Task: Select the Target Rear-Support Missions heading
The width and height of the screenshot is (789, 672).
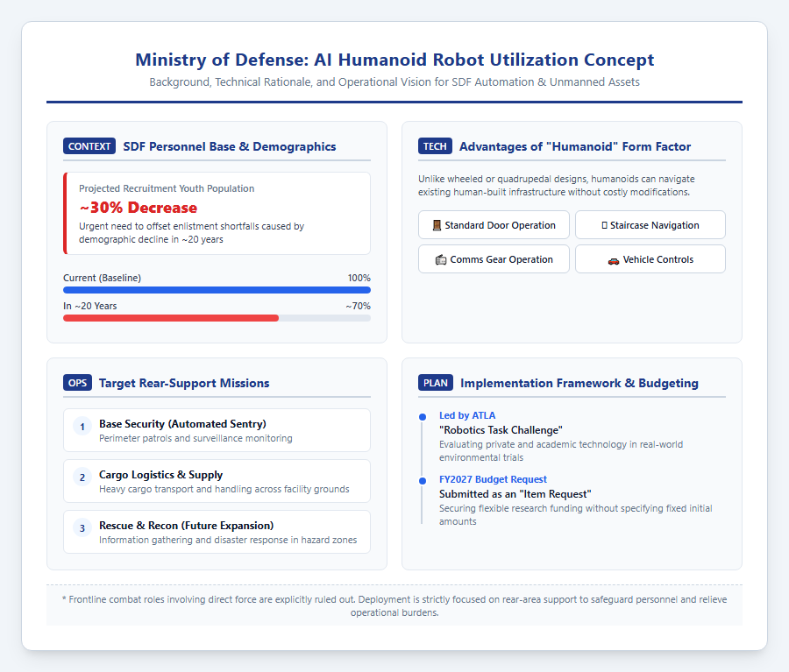Action: pyautogui.click(x=184, y=383)
